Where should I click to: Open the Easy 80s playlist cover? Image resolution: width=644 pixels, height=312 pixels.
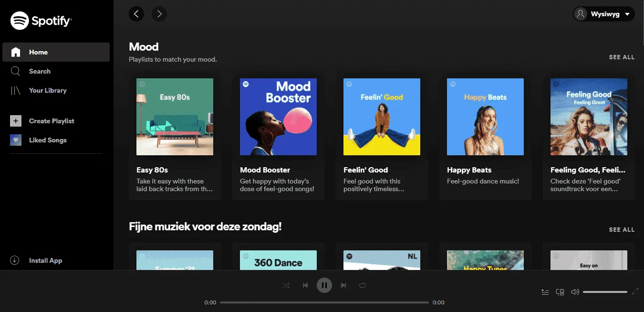coord(175,117)
